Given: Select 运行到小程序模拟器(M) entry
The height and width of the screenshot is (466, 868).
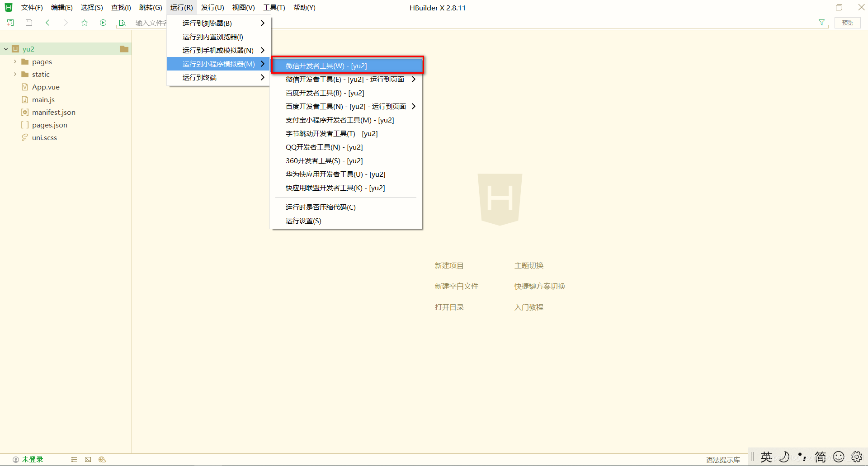Looking at the screenshot, I should [219, 64].
